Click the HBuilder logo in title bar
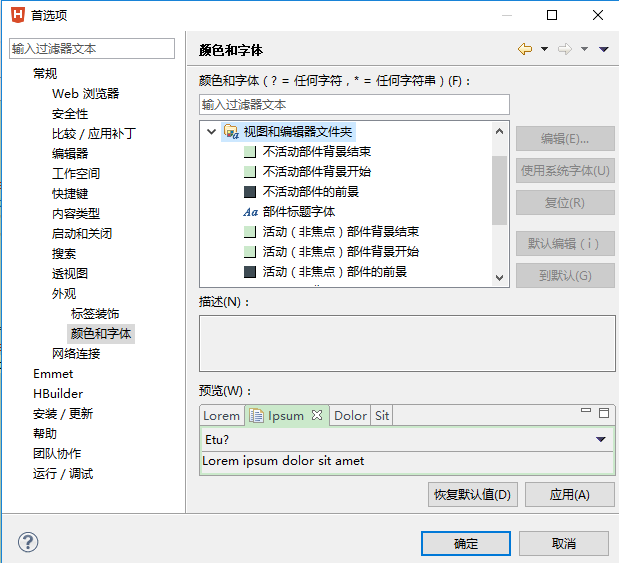The height and width of the screenshot is (563, 619). pos(18,15)
